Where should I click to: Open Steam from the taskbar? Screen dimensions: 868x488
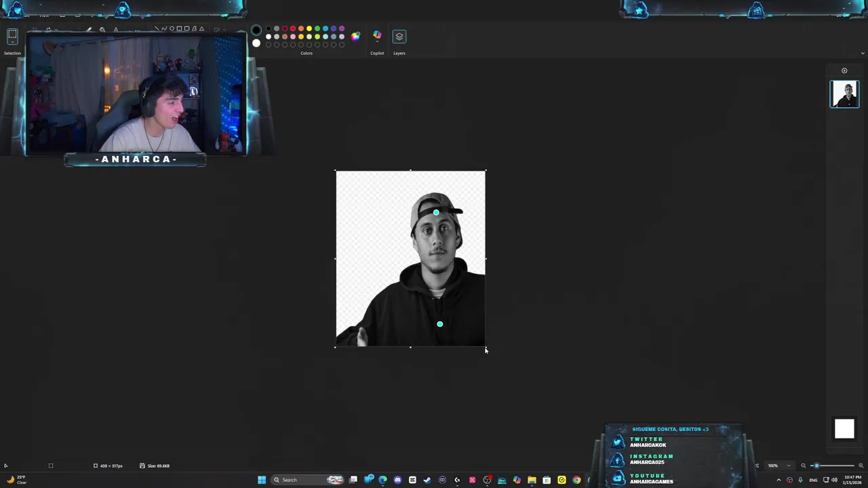tap(427, 480)
